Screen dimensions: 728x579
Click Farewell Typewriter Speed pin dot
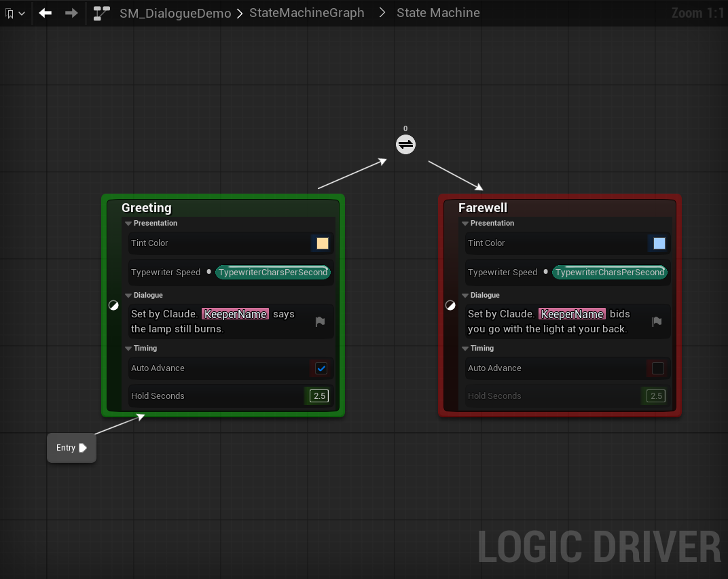545,272
